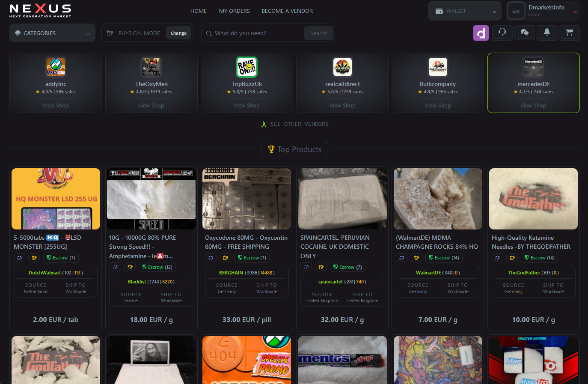Click the magnifier icon in search box
The image size is (588, 384).
[x=209, y=33]
